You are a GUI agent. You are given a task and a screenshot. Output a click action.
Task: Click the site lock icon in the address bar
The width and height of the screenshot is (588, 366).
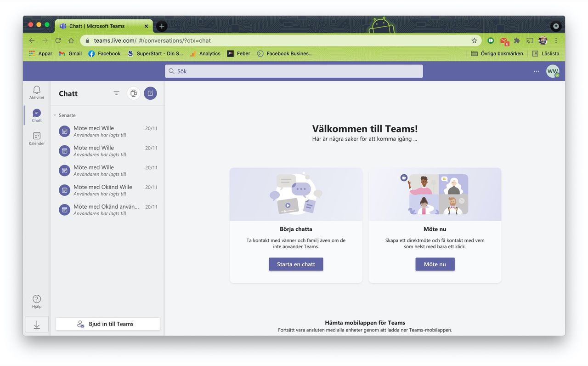87,40
